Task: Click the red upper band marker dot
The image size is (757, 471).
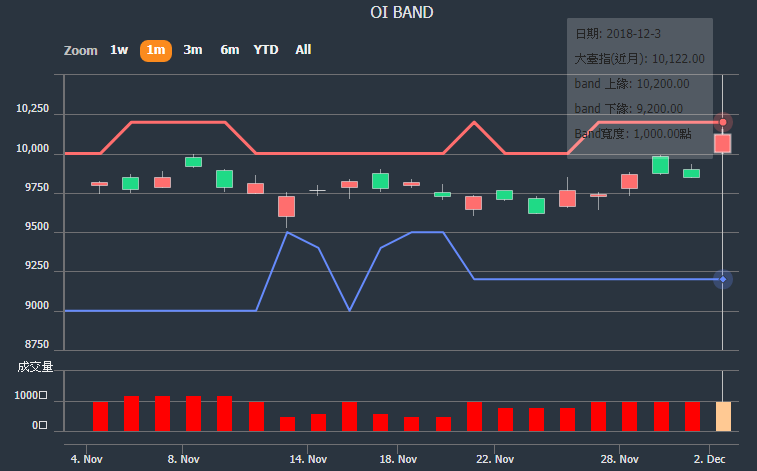Action: pos(723,122)
